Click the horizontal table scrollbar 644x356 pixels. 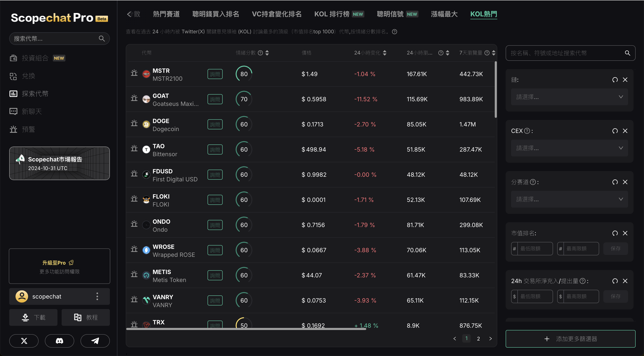click(x=246, y=329)
